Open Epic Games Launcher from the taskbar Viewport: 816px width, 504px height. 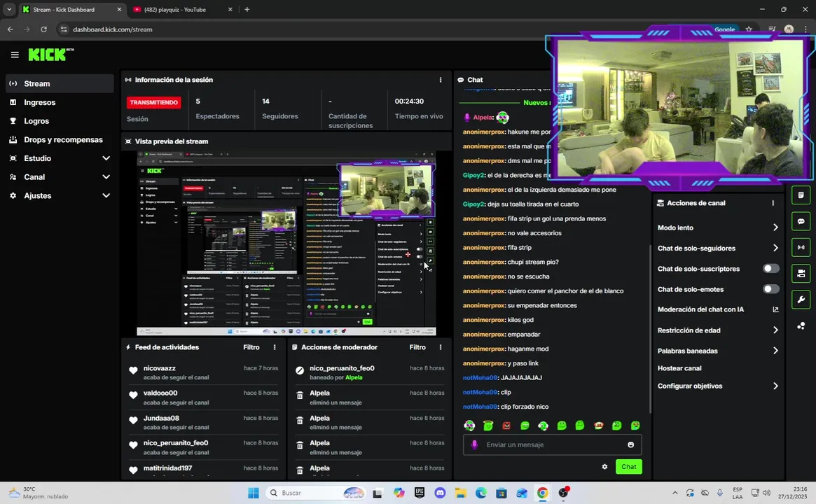420,493
